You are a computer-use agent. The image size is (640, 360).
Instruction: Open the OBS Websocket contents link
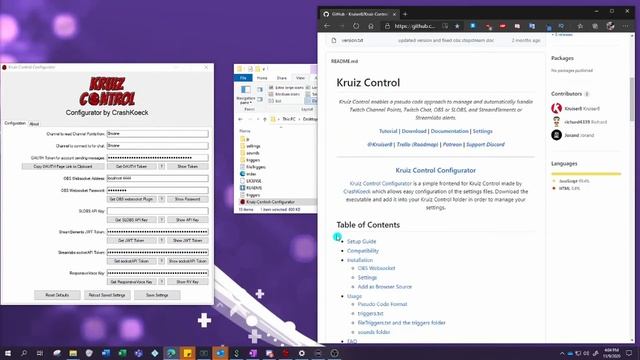coord(376,268)
